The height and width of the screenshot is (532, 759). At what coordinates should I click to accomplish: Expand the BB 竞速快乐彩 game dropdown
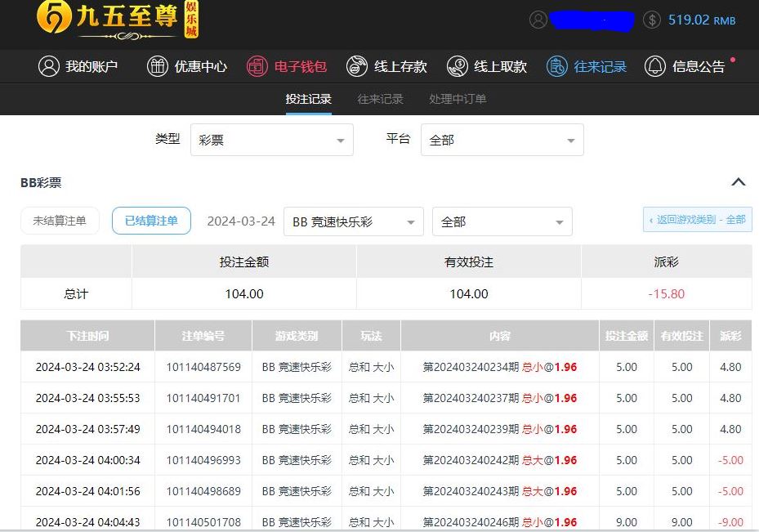point(353,221)
